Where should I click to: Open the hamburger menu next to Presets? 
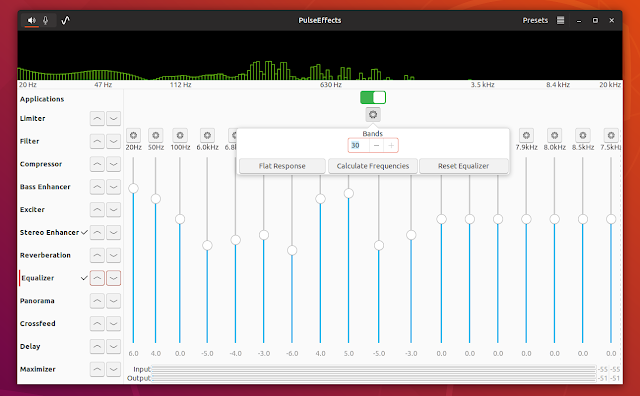pyautogui.click(x=560, y=20)
